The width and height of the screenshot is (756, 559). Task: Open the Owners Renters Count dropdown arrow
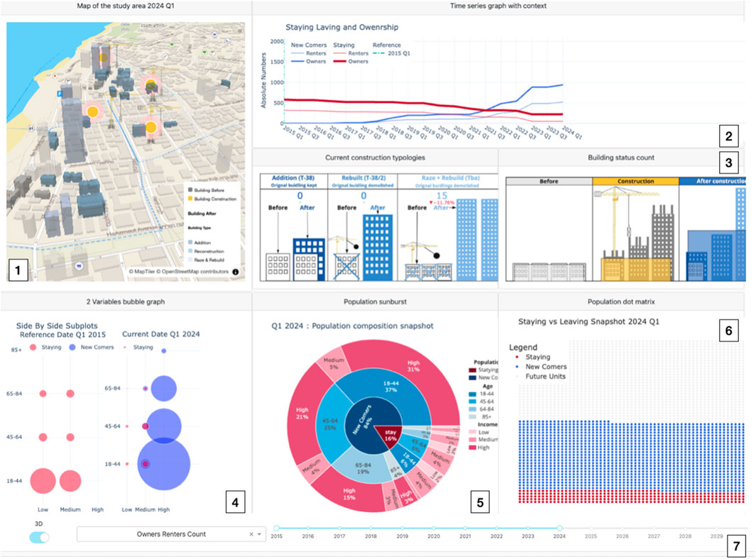pos(259,534)
